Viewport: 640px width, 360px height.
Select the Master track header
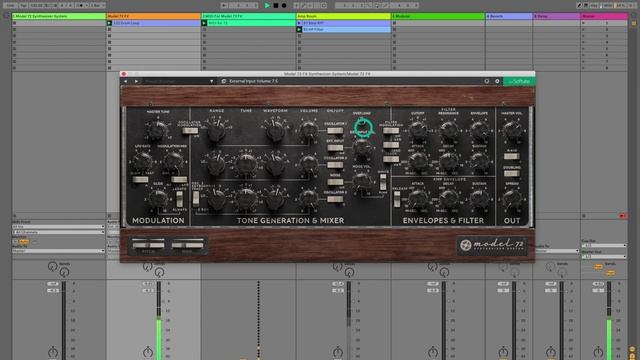click(604, 16)
